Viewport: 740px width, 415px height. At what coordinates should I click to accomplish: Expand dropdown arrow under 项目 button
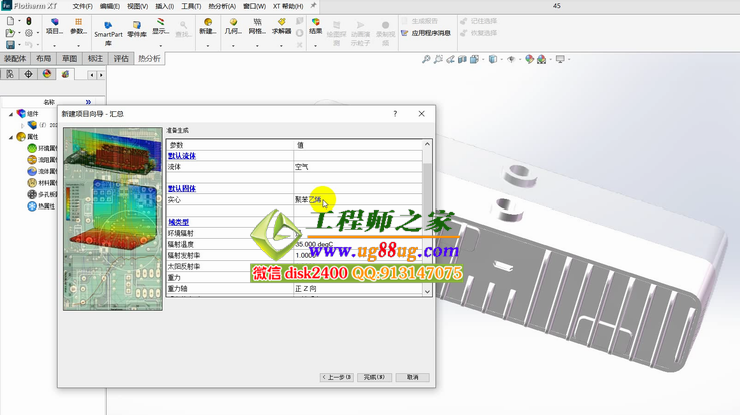[54, 46]
